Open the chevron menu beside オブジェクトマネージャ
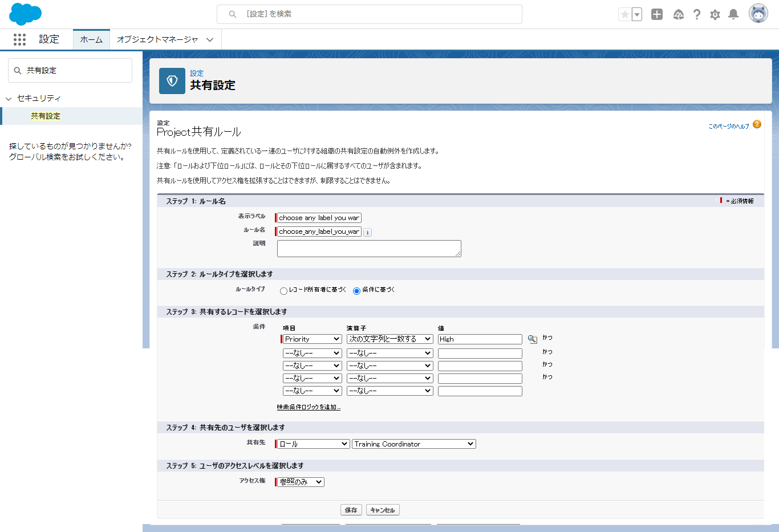The image size is (779, 532). (210, 39)
